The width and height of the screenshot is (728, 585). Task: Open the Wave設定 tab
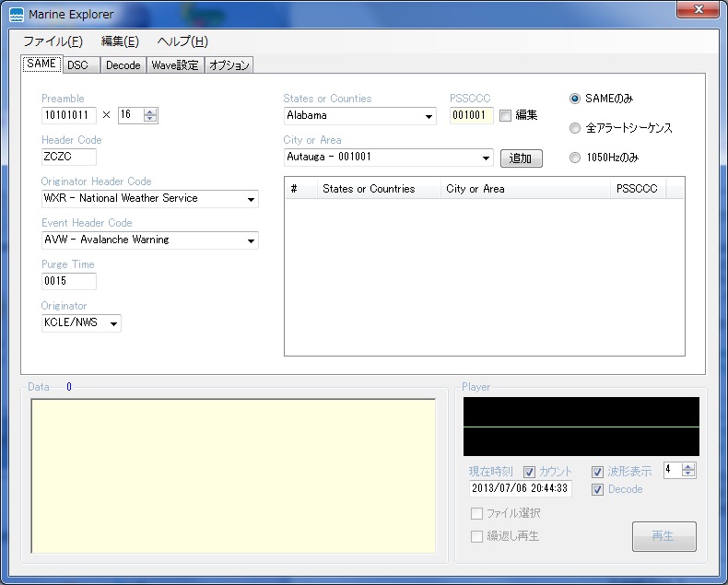(175, 65)
